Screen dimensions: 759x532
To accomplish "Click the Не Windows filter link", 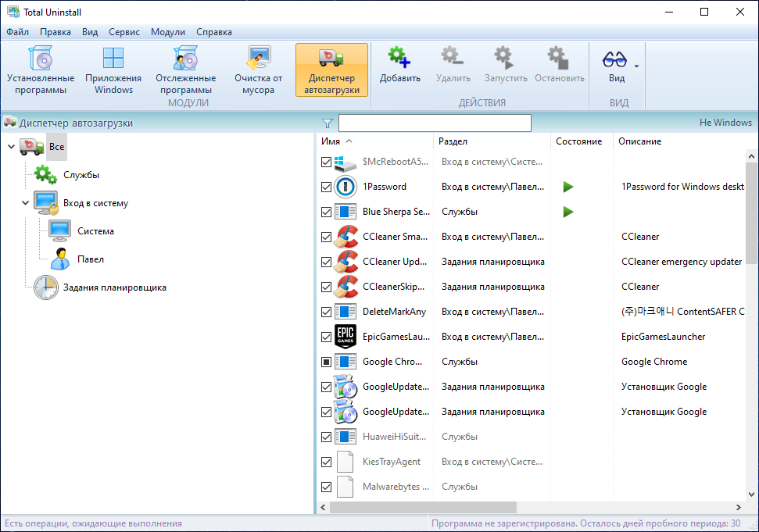I will tap(725, 123).
